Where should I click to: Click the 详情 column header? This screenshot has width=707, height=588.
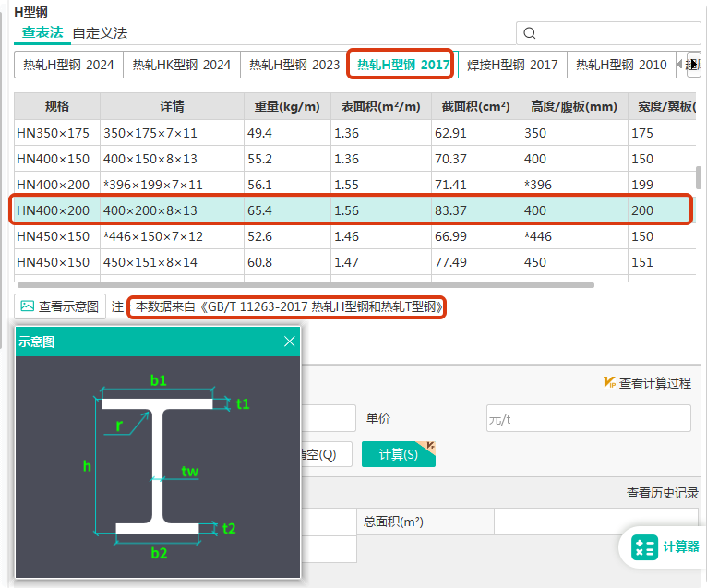[173, 106]
